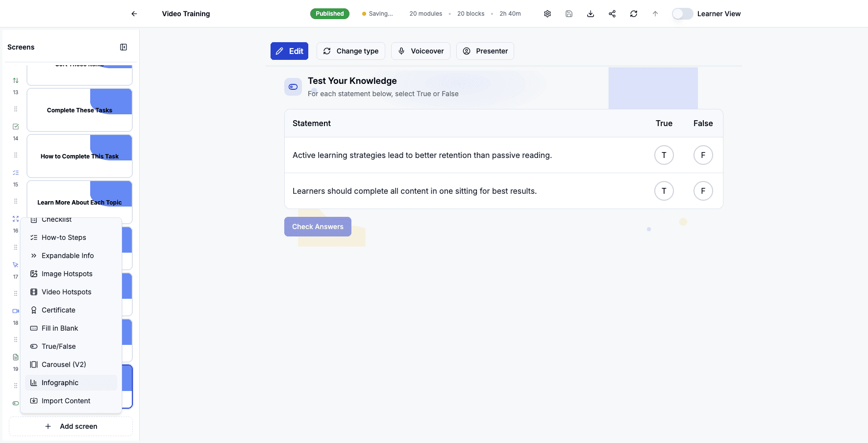Image resolution: width=868 pixels, height=443 pixels.
Task: Click drag handle beside screen 17
Action: tap(16, 293)
